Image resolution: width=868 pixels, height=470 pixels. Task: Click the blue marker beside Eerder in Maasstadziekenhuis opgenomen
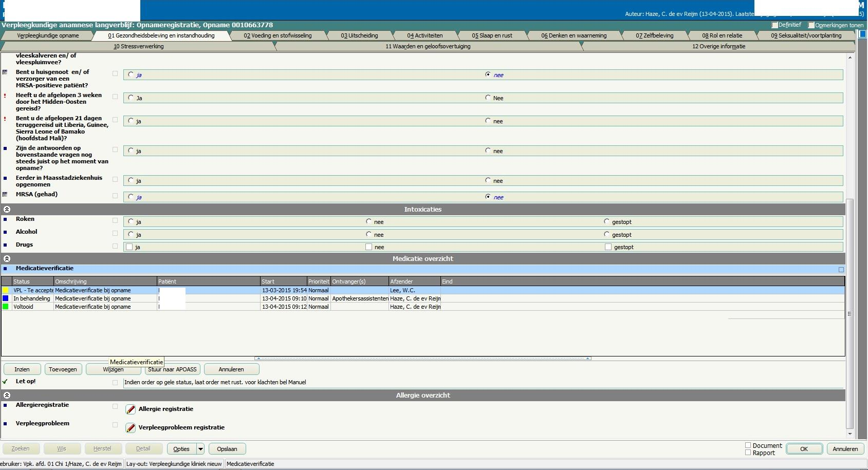(5, 178)
